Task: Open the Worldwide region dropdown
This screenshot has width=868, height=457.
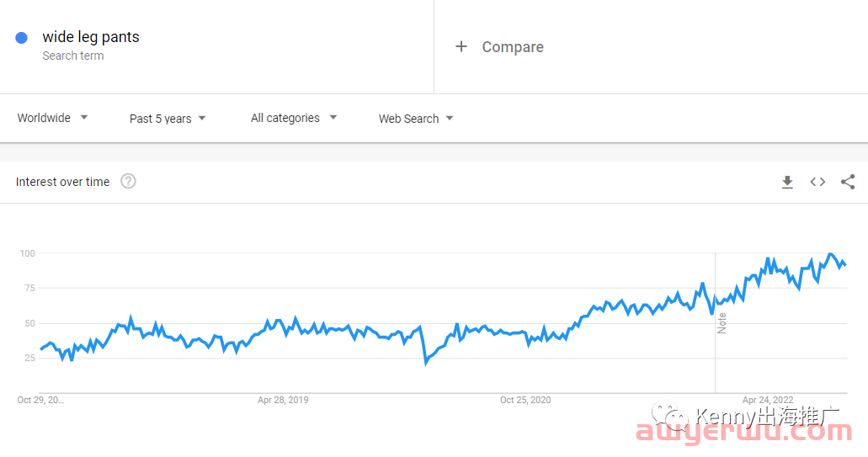Action: pyautogui.click(x=52, y=118)
